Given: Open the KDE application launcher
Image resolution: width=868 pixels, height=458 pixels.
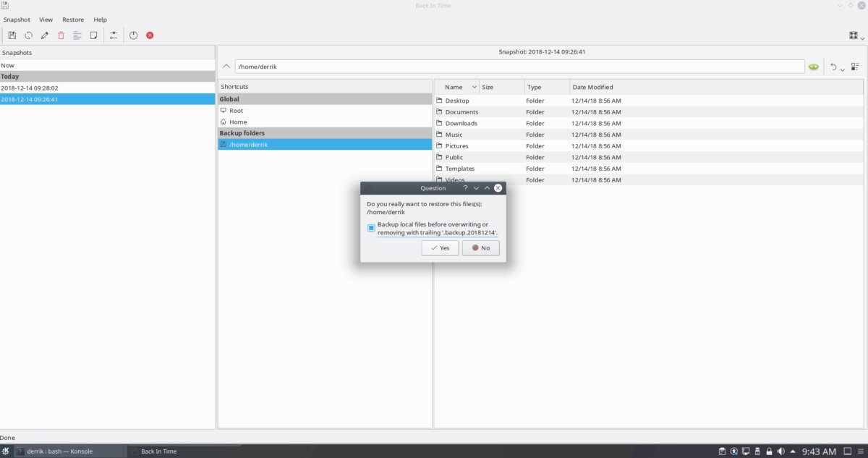Looking at the screenshot, I should 6,451.
